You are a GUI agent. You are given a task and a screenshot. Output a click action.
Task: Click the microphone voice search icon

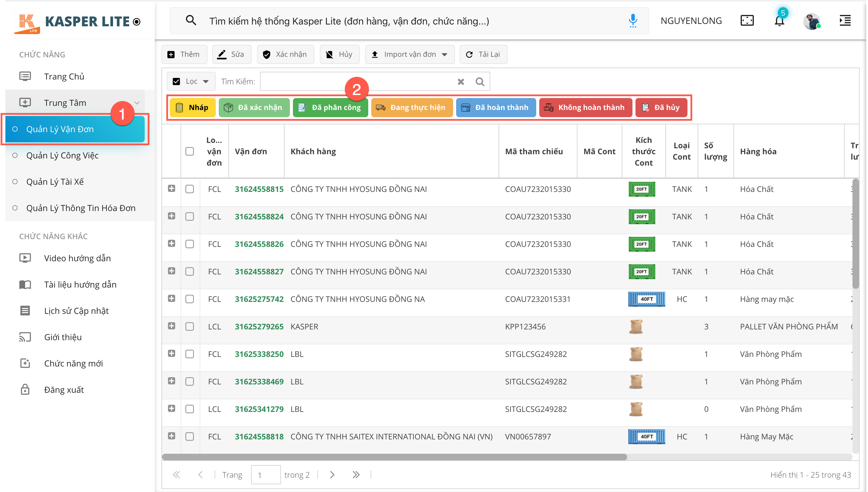pos(632,21)
